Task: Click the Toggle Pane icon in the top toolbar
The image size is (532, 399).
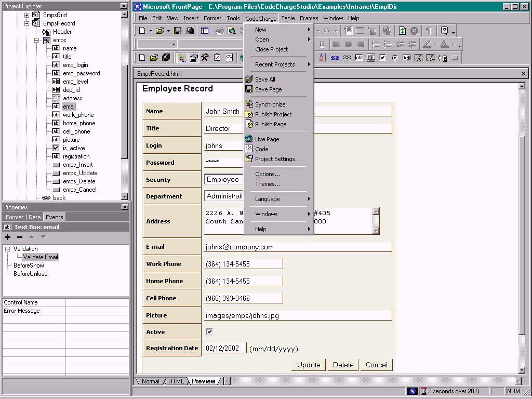Action: (x=205, y=31)
